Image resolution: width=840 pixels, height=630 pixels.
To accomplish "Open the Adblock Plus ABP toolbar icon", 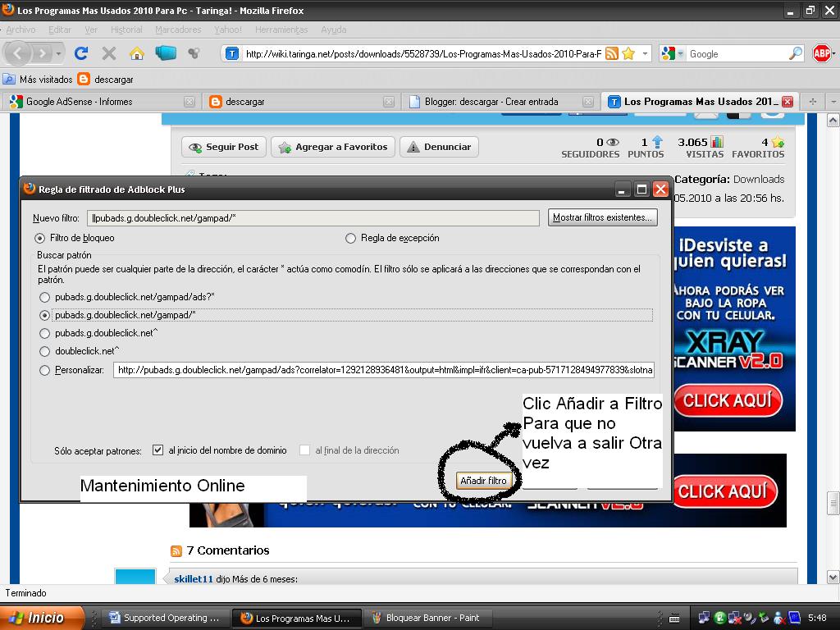I will 822,53.
